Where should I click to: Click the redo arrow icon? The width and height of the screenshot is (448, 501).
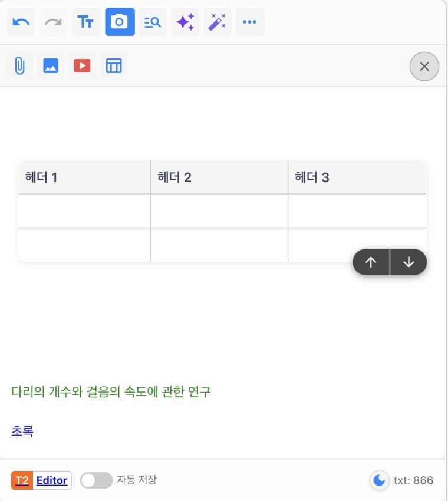[54, 22]
